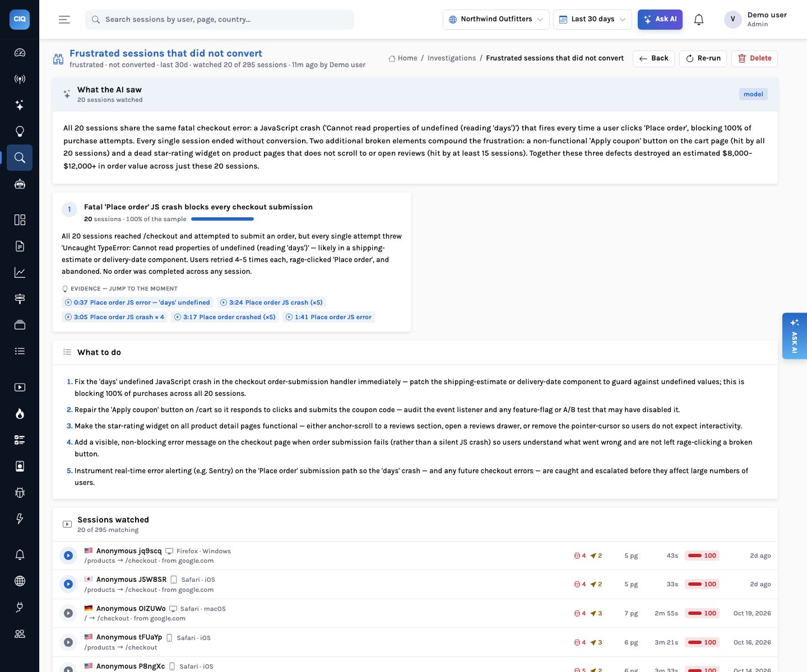Go to Investigations in breadcrumb

(451, 58)
